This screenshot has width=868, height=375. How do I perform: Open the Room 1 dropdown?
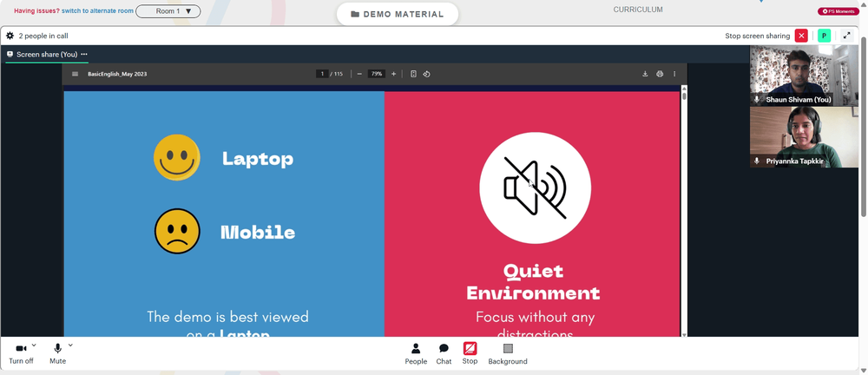pos(168,11)
